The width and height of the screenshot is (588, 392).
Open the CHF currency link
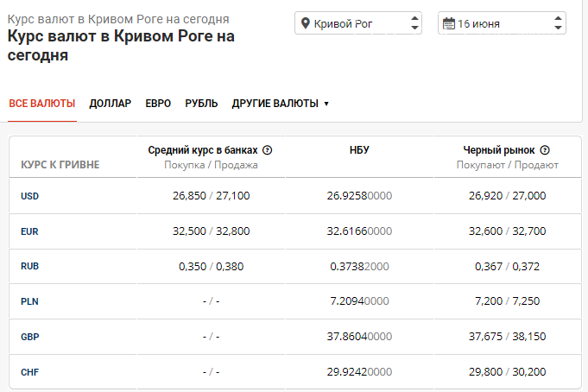coord(29,372)
